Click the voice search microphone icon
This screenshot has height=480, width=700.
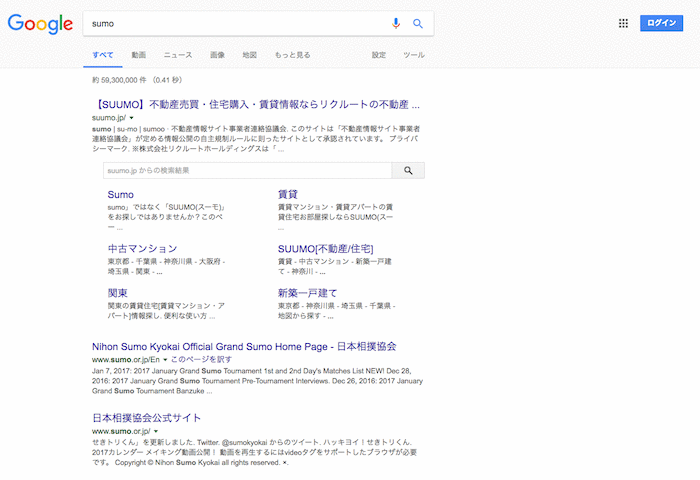click(x=396, y=23)
